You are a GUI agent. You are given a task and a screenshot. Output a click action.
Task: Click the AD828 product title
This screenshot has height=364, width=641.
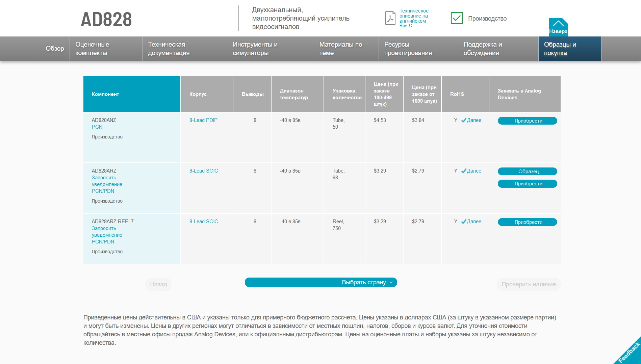point(106,20)
